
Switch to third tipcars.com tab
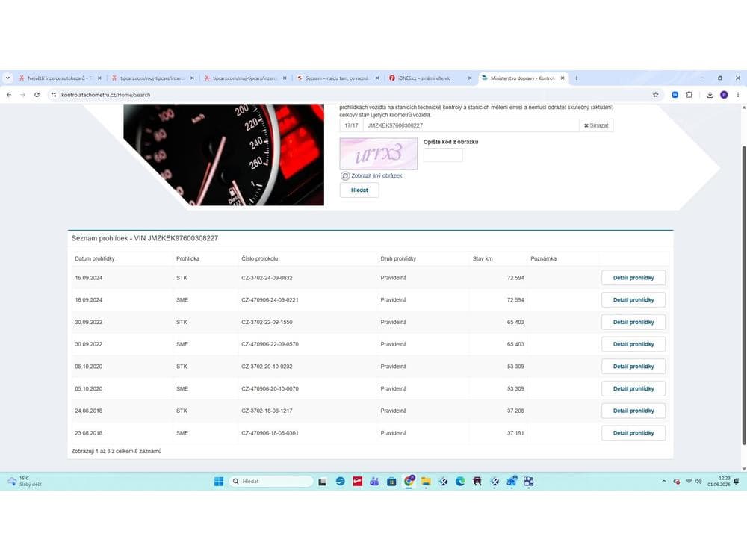pos(244,78)
